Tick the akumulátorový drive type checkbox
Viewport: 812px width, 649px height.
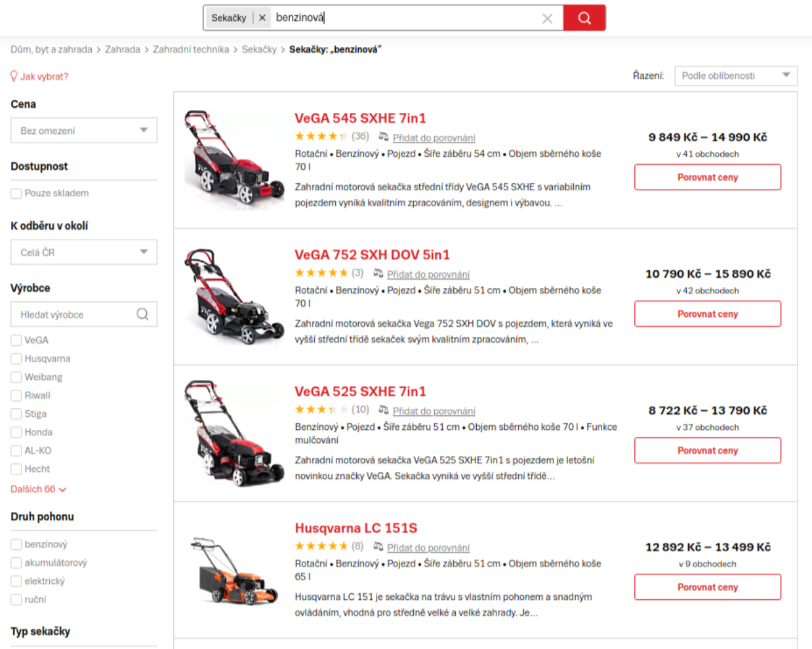pyautogui.click(x=16, y=563)
